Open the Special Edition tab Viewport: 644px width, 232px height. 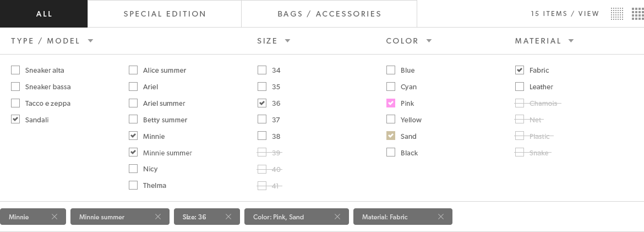pos(165,14)
